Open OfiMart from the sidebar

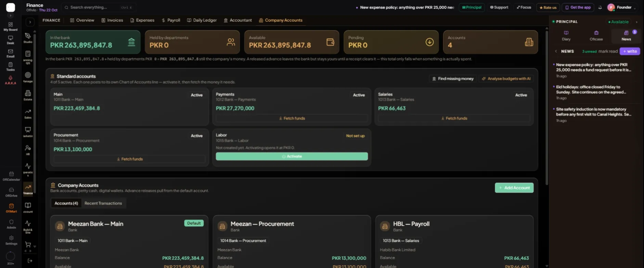pyautogui.click(x=11, y=208)
